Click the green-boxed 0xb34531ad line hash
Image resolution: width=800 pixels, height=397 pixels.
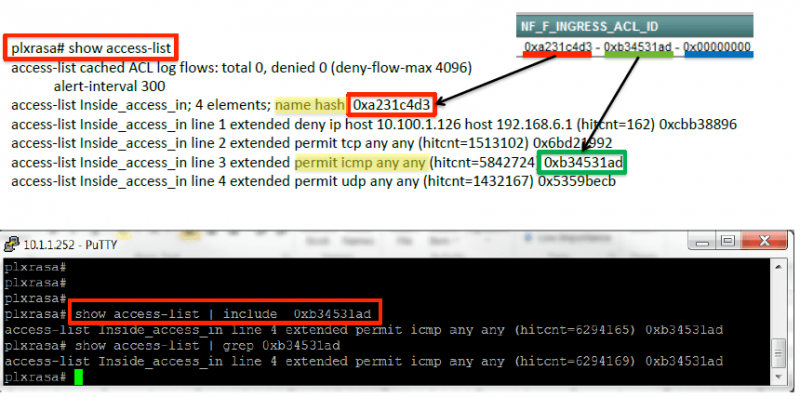pos(583,163)
